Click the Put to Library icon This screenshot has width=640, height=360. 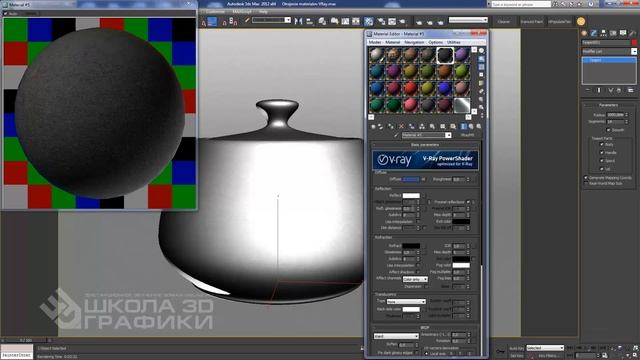(x=432, y=127)
